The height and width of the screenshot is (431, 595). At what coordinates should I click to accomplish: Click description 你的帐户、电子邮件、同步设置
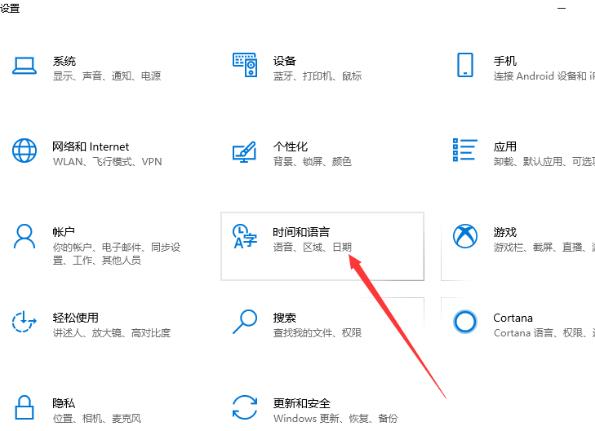point(116,254)
